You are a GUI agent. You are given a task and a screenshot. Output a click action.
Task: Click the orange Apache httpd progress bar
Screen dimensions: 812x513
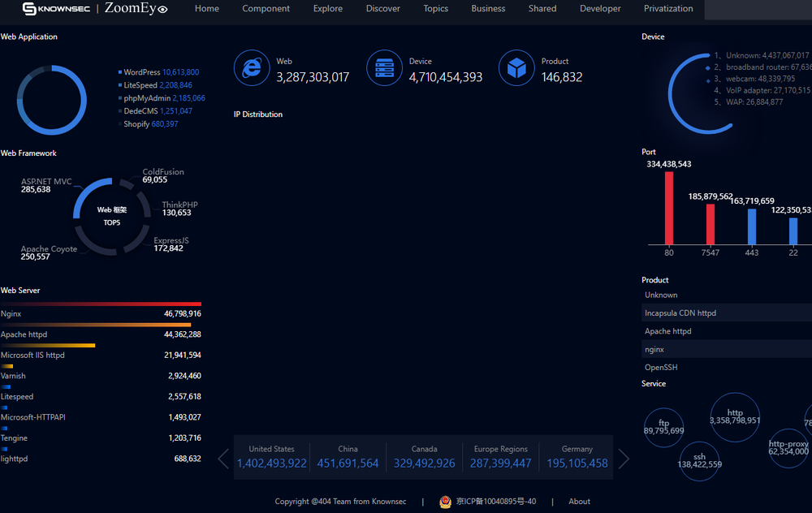point(96,325)
